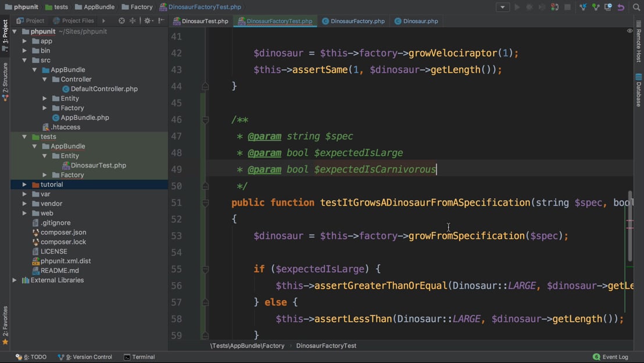
Task: Fold the if block at line 55
Action: tap(205, 269)
